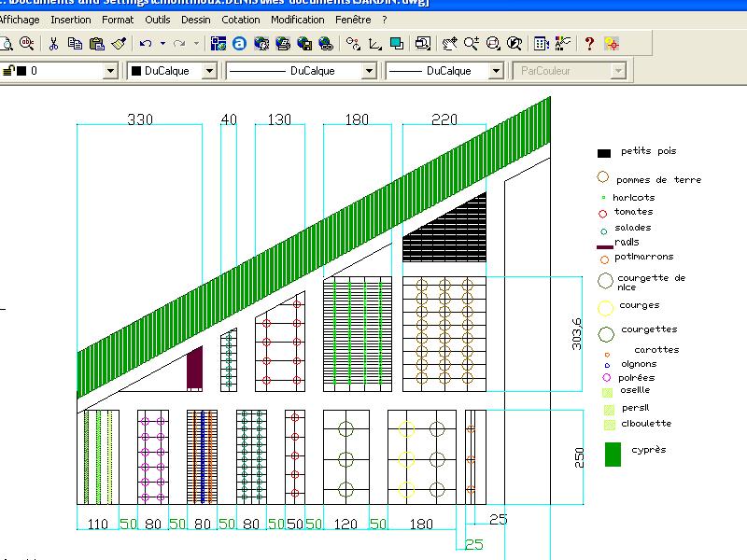Open the DuCalque linetype dropdown

369,71
